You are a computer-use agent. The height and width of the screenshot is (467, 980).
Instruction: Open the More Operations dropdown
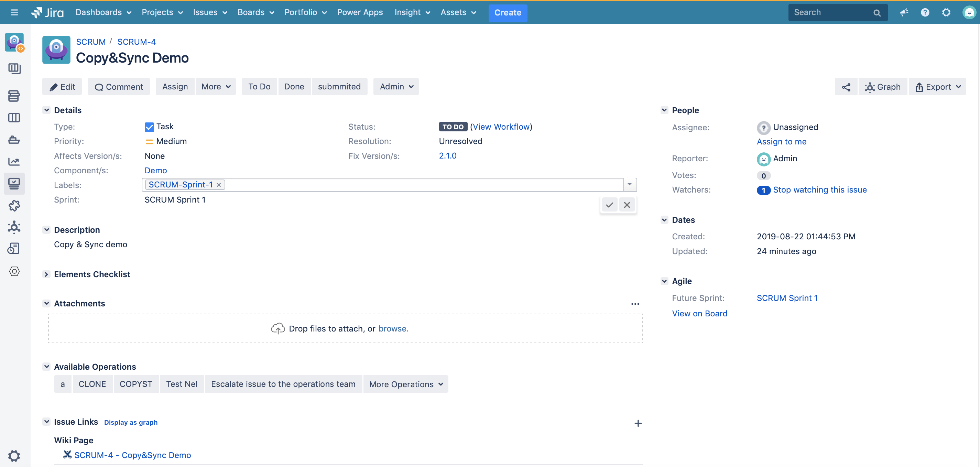click(x=405, y=384)
